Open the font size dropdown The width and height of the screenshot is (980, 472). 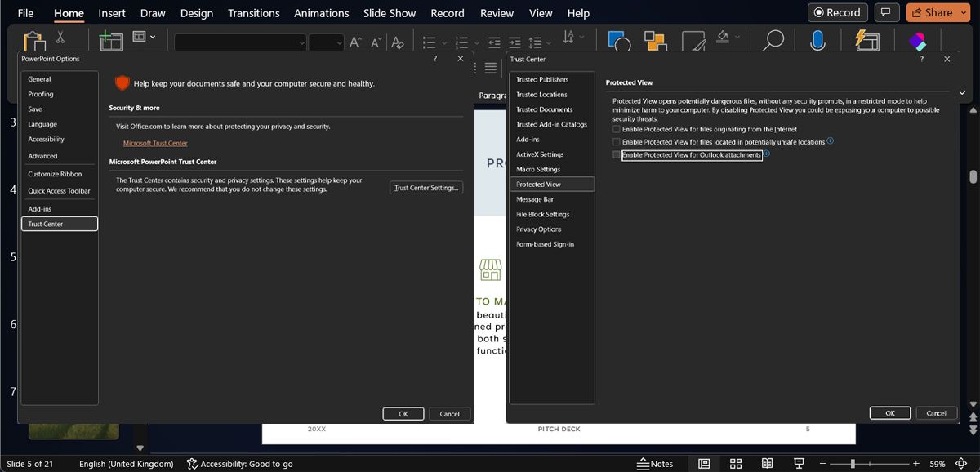(338, 42)
